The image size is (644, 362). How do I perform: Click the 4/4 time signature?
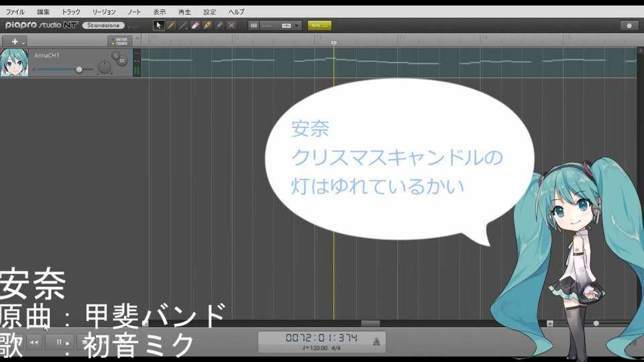pos(336,348)
